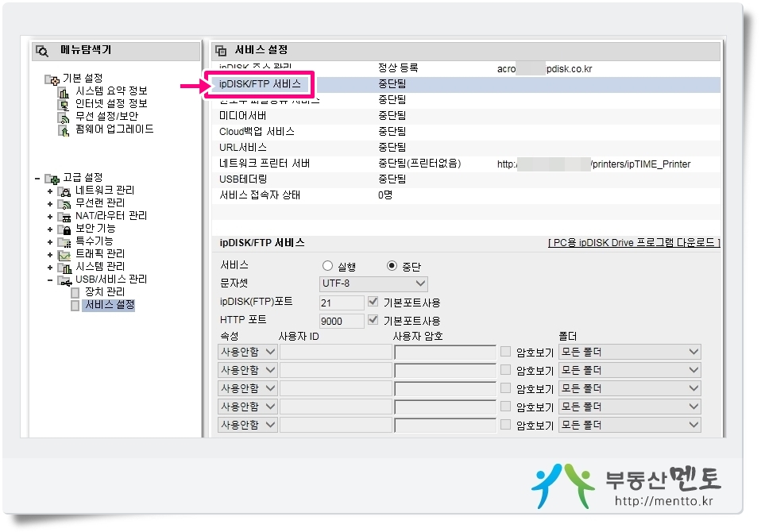The image size is (761, 532).
Task: Click the 무선 설정/보안 wireless icon
Action: pyautogui.click(x=64, y=117)
